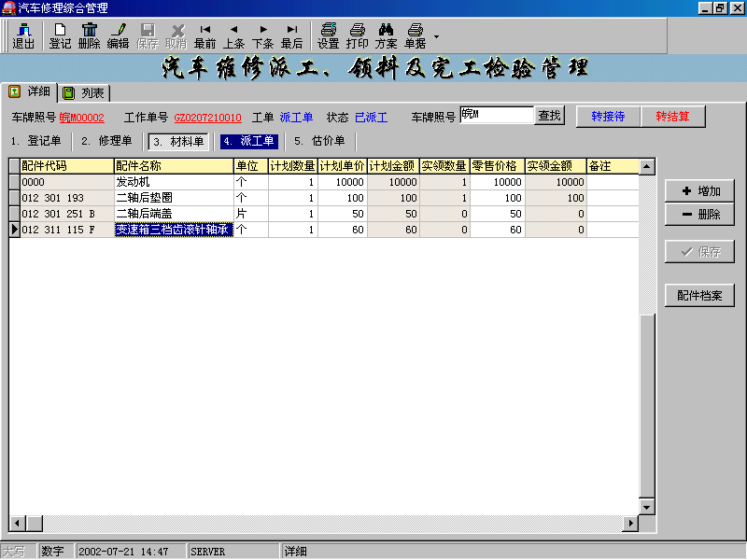This screenshot has height=560, width=747.
Task: Go to first record with 最前
Action: [x=204, y=36]
